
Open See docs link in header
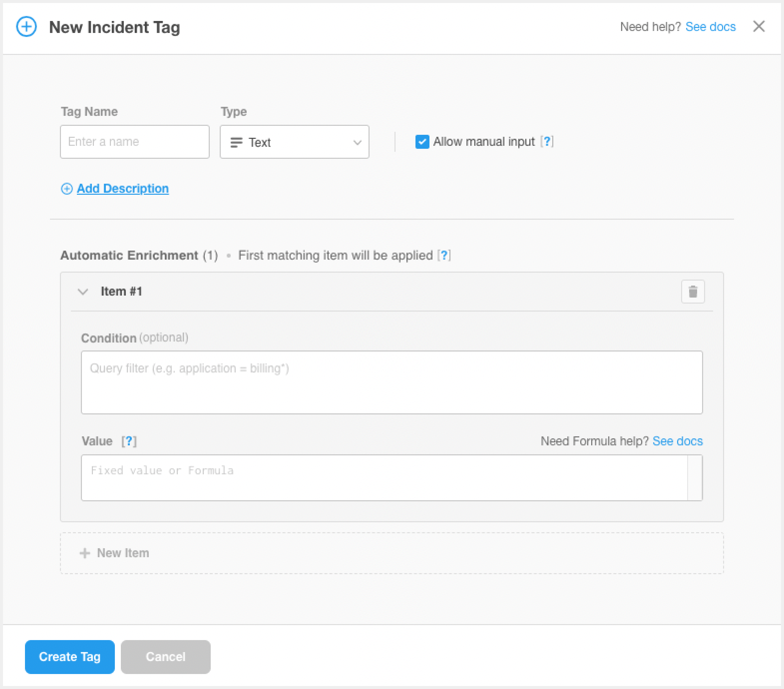tap(710, 27)
